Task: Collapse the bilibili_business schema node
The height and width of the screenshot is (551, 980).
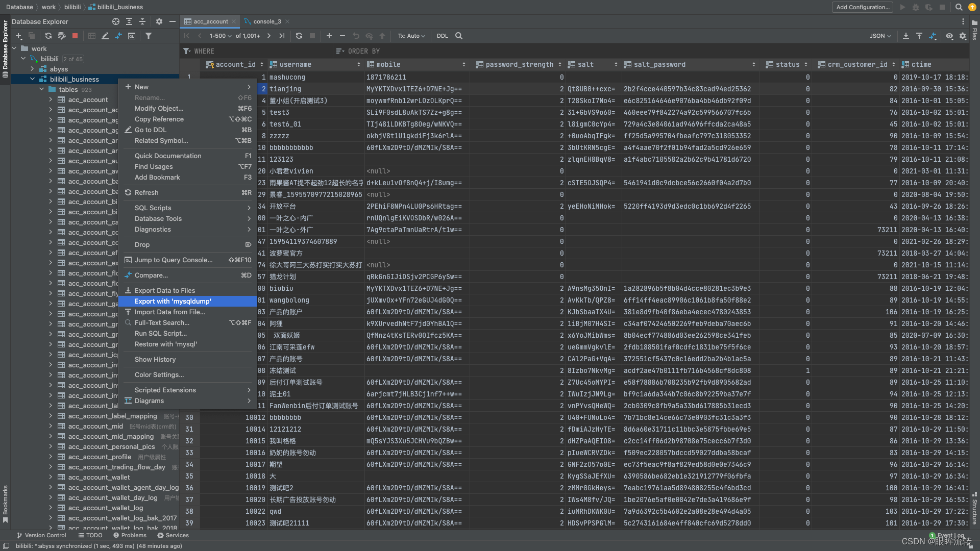Action: point(32,79)
